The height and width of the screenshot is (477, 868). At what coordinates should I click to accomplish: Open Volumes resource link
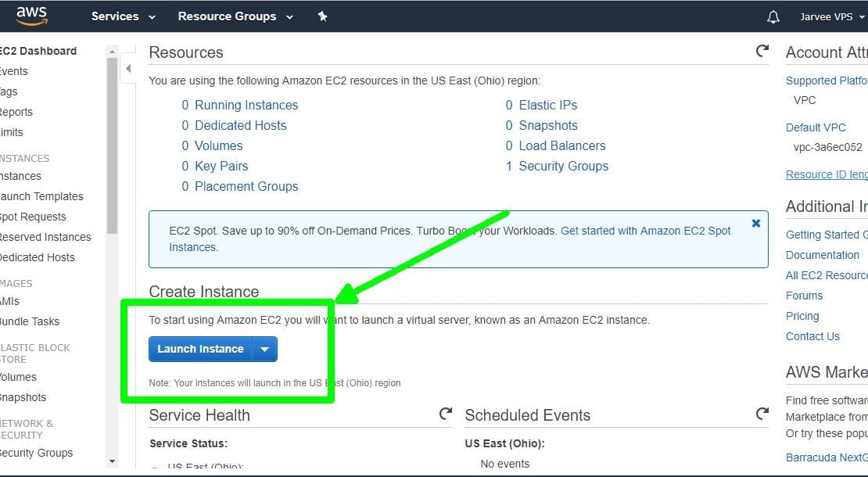tap(219, 146)
